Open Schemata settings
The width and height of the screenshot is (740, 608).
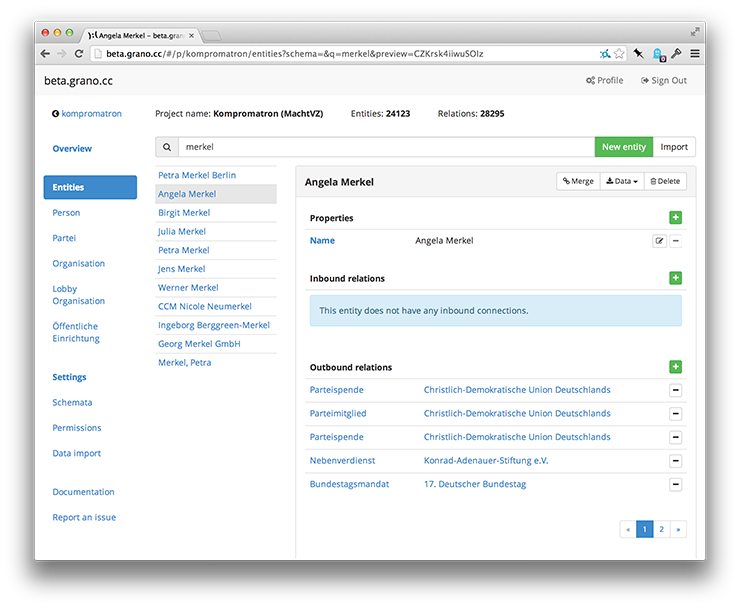tap(72, 403)
